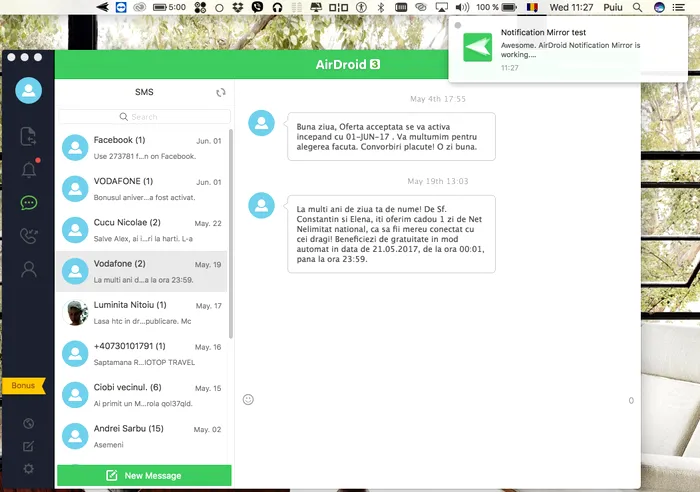Click the message scrollbar in SMS list

coord(230,233)
